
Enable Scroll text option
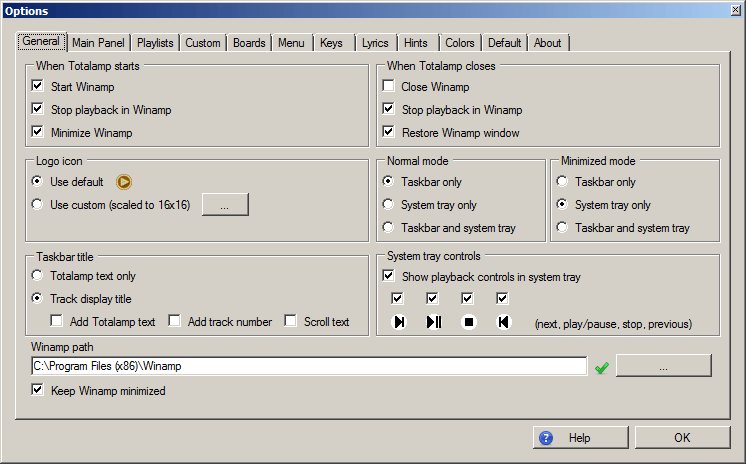[291, 321]
